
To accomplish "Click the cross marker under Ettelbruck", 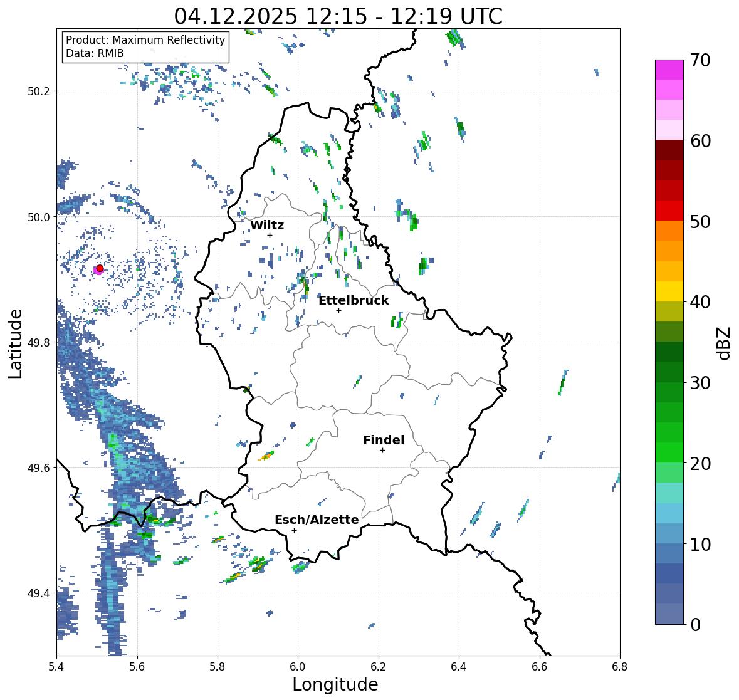I will coord(338,310).
